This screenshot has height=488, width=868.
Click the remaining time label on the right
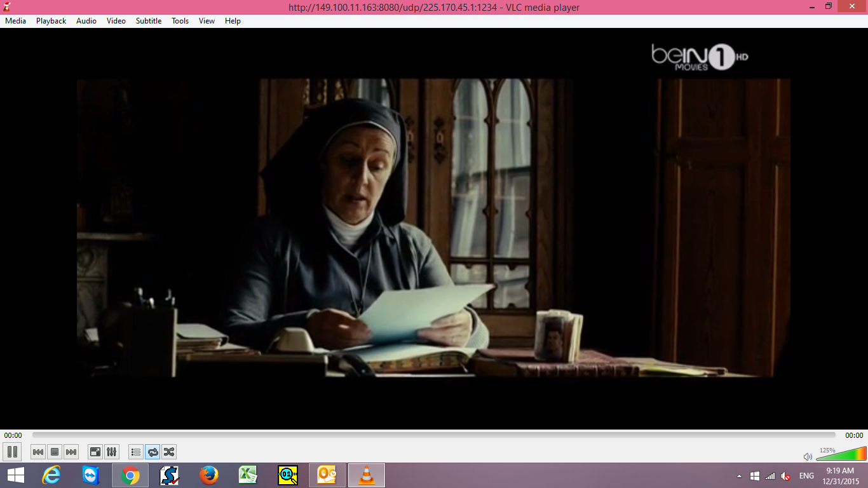pos(854,435)
